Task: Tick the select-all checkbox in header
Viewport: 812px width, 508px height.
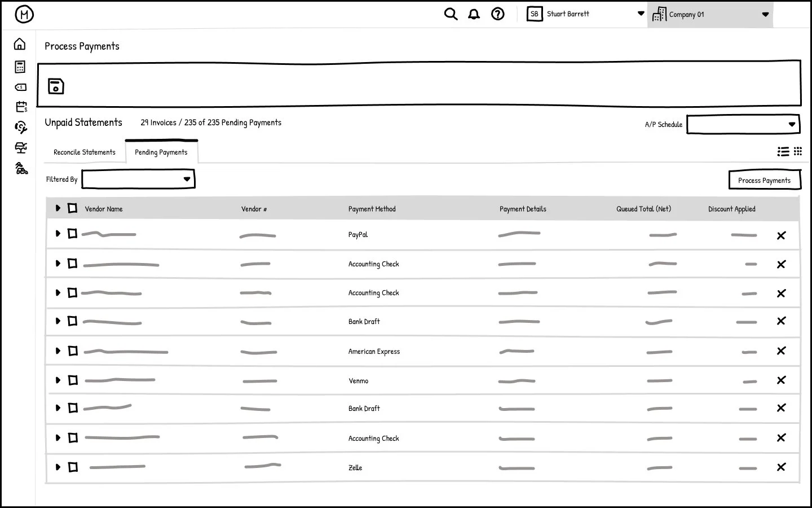Action: [x=72, y=208]
